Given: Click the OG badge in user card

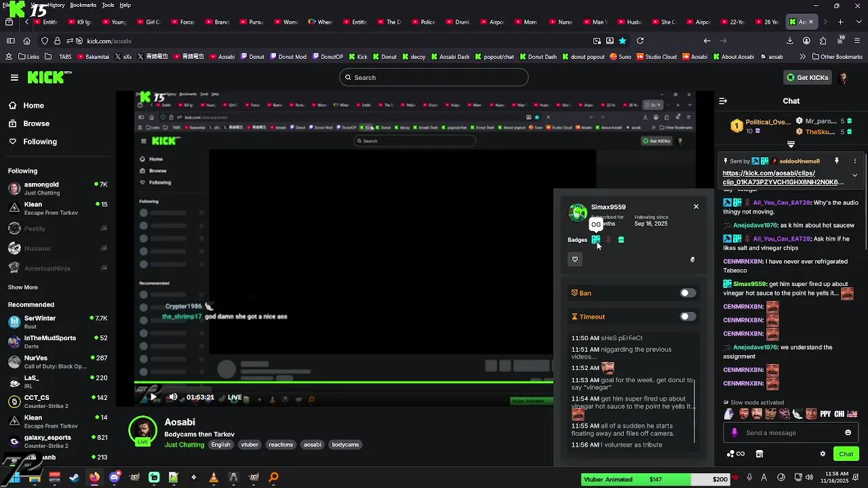Looking at the screenshot, I should point(595,240).
